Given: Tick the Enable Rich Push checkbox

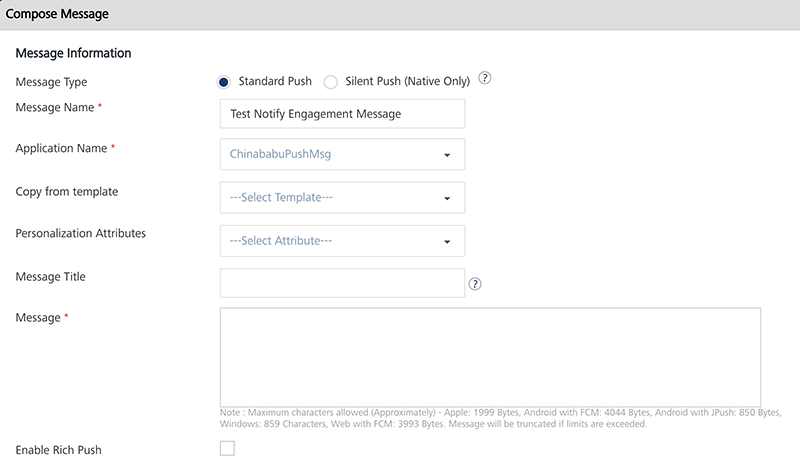Looking at the screenshot, I should 227,448.
